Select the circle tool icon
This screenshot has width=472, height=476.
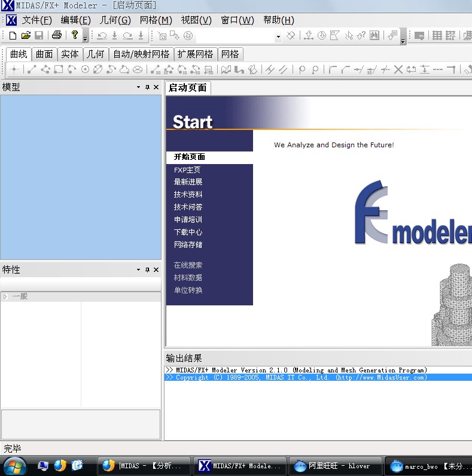[x=85, y=69]
